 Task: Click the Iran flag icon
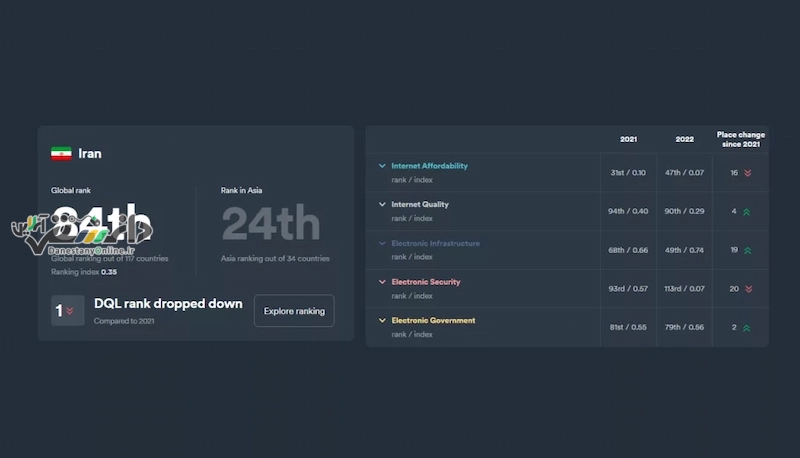[61, 154]
